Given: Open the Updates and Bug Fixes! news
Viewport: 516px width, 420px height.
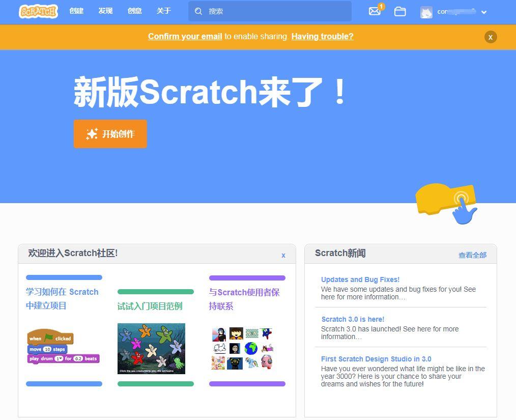Looking at the screenshot, I should tap(360, 279).
